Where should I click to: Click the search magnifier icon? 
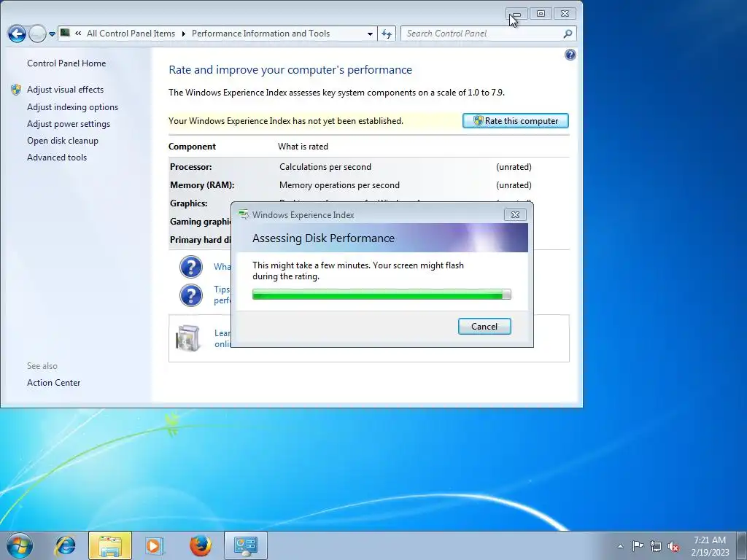click(568, 34)
